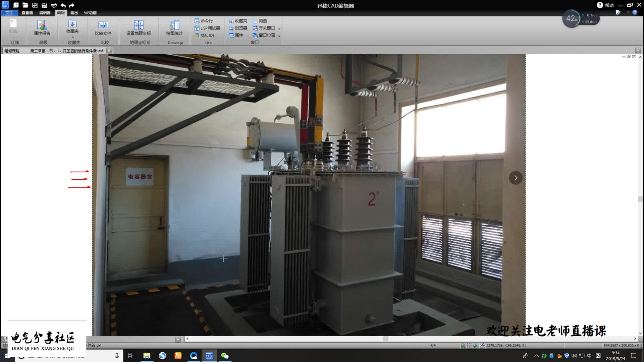Image resolution: width=644 pixels, height=362 pixels.
Task: Redo the last undone action
Action: click(72, 5)
